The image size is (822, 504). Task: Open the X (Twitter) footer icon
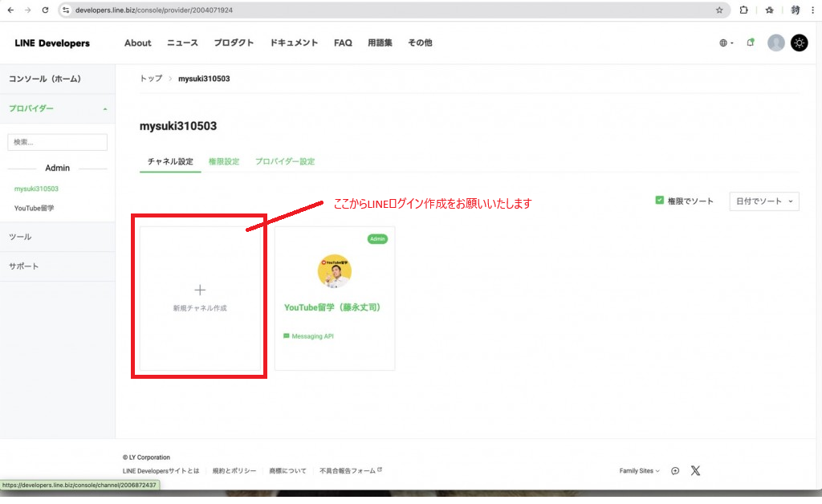pyautogui.click(x=695, y=470)
